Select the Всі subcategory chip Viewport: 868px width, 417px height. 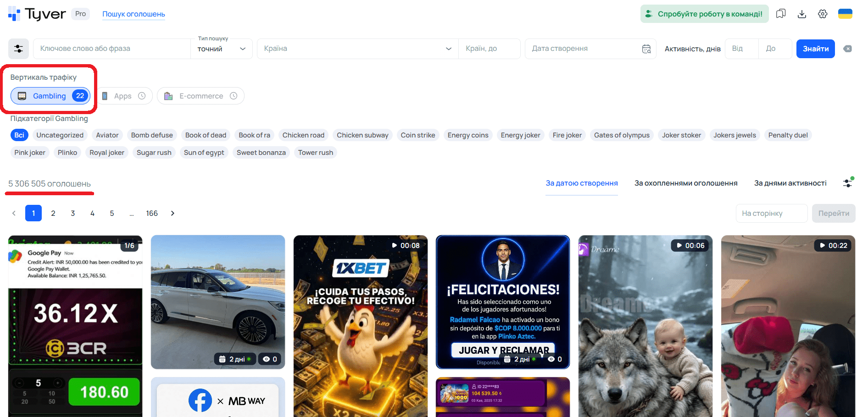tap(19, 135)
